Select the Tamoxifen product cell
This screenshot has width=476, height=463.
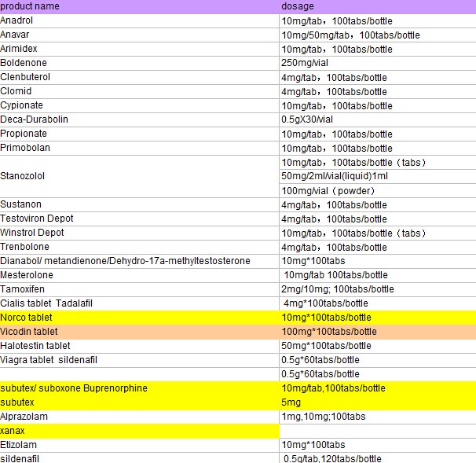click(x=139, y=289)
